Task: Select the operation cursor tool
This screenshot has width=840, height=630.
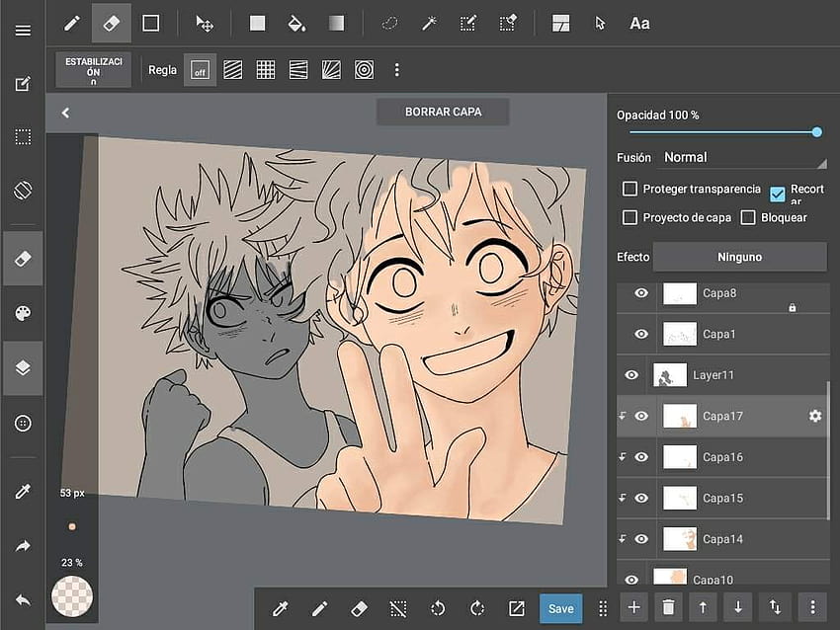Action: click(600, 24)
